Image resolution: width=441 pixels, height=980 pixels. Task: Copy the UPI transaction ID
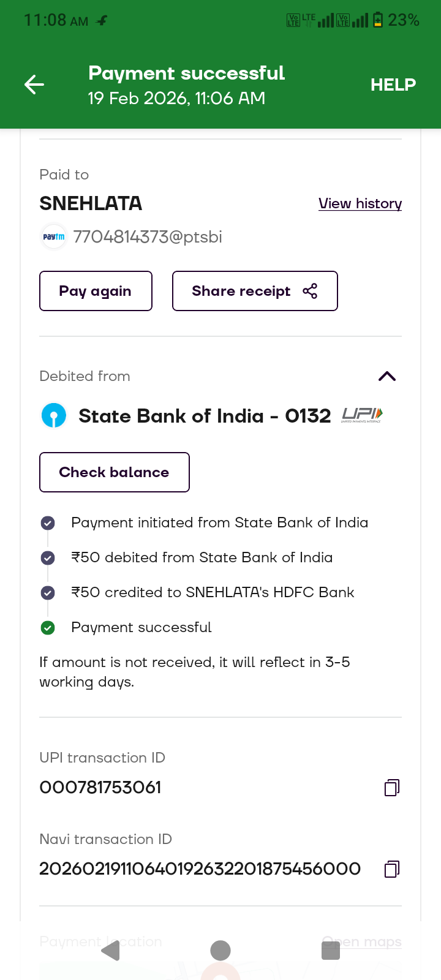[392, 788]
